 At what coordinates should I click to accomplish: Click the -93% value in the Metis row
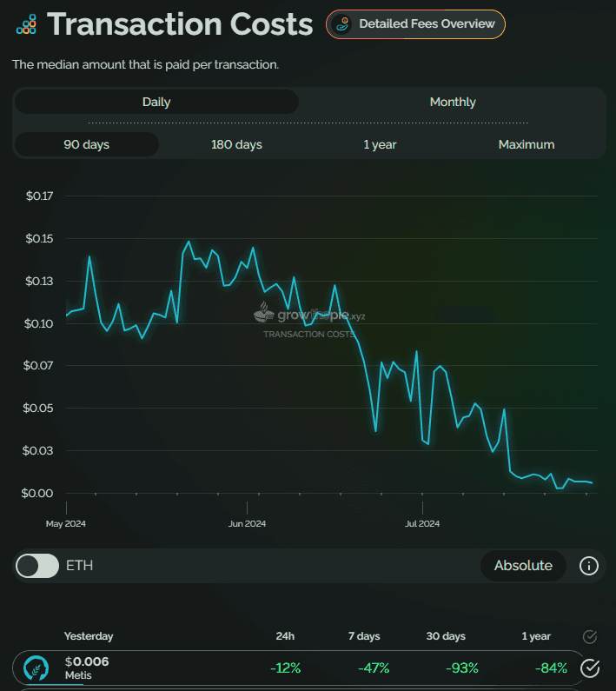(x=460, y=668)
